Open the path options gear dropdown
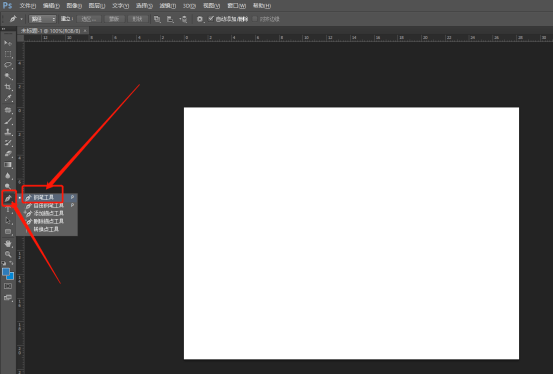The image size is (554, 374). pos(200,19)
